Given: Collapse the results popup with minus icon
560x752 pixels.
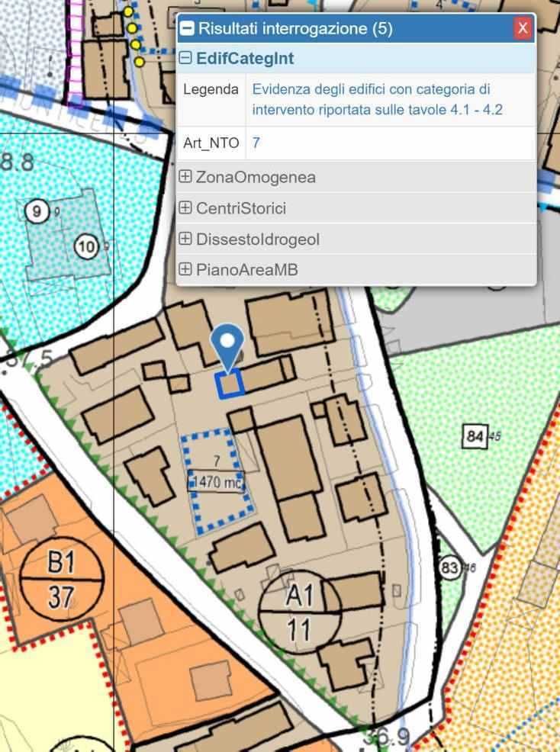Looking at the screenshot, I should coord(187,29).
